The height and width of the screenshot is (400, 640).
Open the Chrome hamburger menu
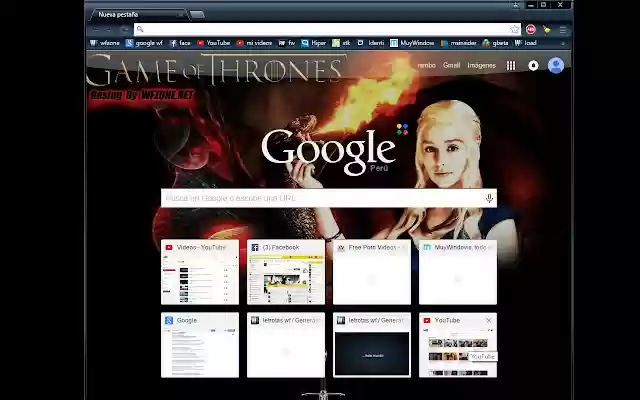click(x=563, y=30)
